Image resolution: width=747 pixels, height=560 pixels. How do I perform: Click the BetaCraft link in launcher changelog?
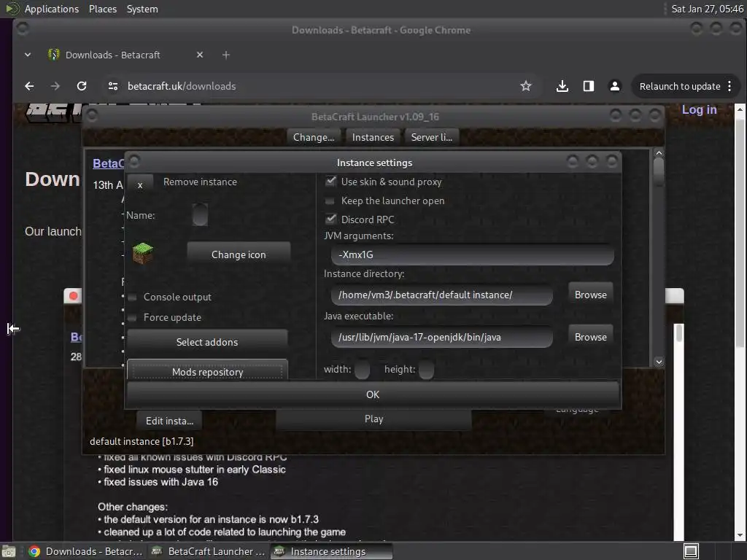[x=108, y=163]
